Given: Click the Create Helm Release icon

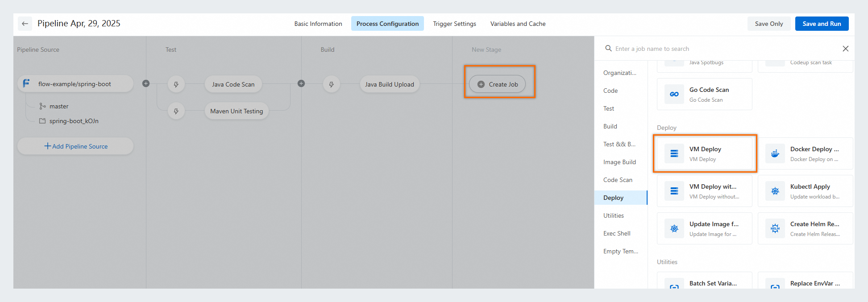Looking at the screenshot, I should pos(775,228).
